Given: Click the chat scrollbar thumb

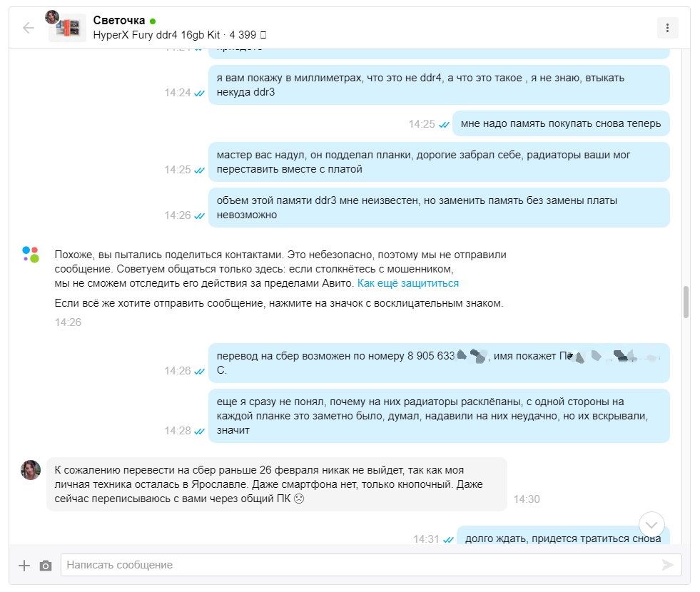Looking at the screenshot, I should 686,302.
